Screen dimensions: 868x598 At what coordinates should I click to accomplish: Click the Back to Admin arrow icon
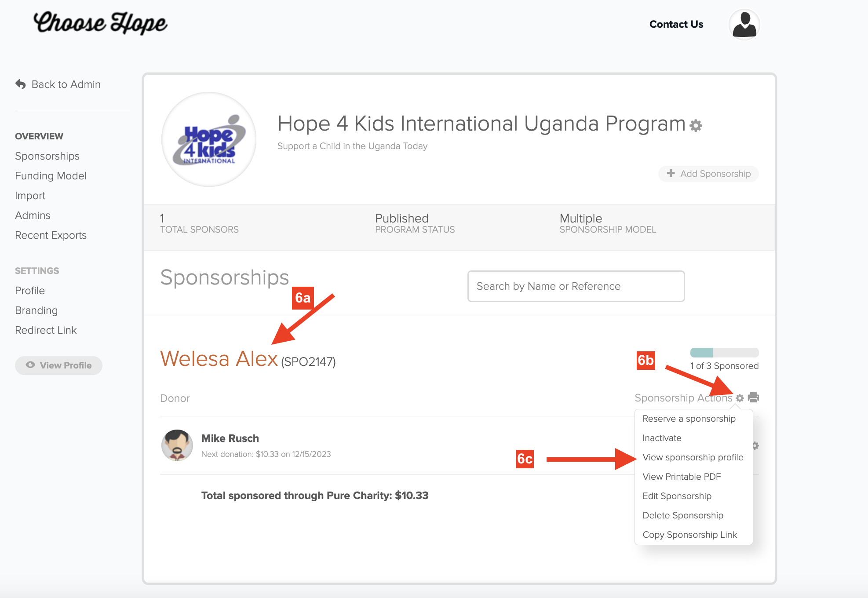[21, 84]
